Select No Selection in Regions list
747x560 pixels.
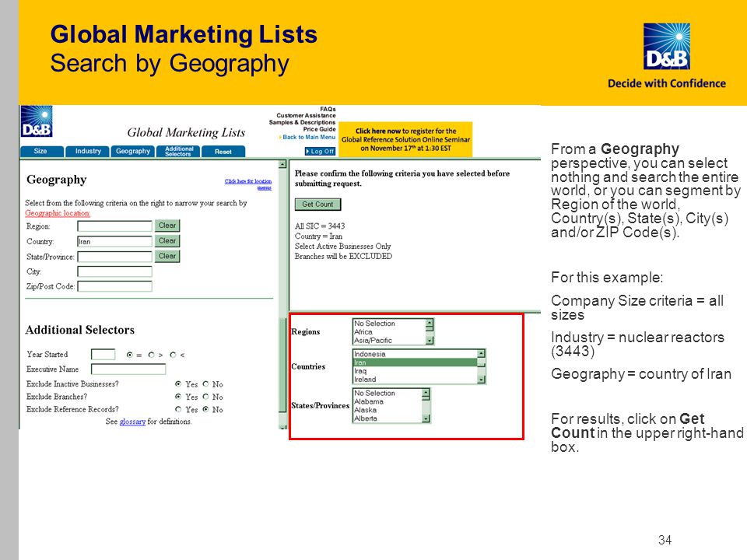(x=389, y=324)
